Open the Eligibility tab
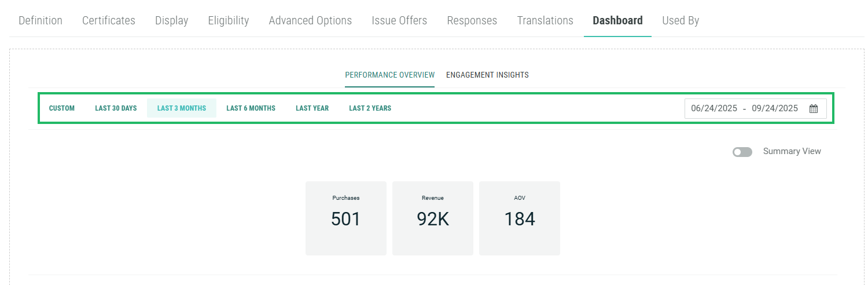 (x=229, y=21)
